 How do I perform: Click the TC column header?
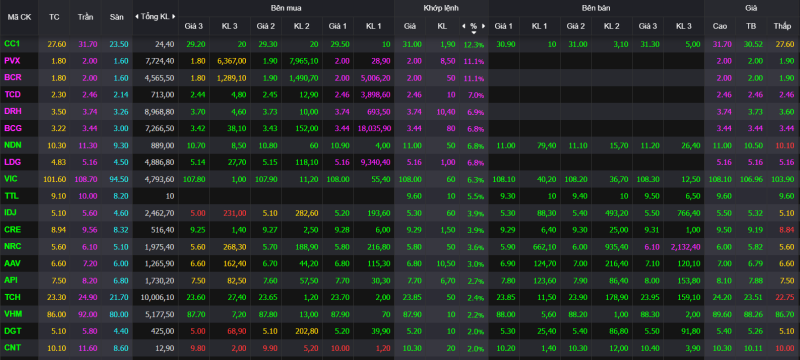(54, 17)
